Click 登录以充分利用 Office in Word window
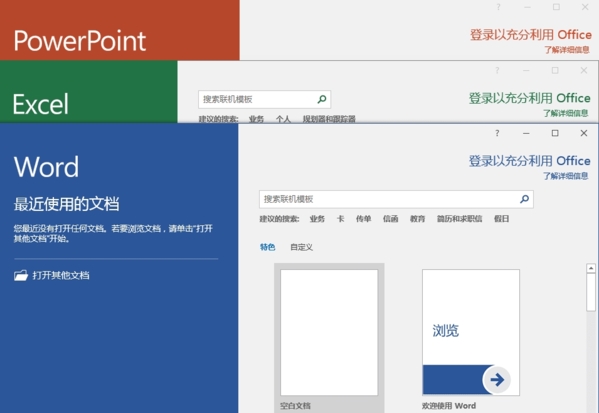Image resolution: width=599 pixels, height=413 pixels. (x=529, y=160)
